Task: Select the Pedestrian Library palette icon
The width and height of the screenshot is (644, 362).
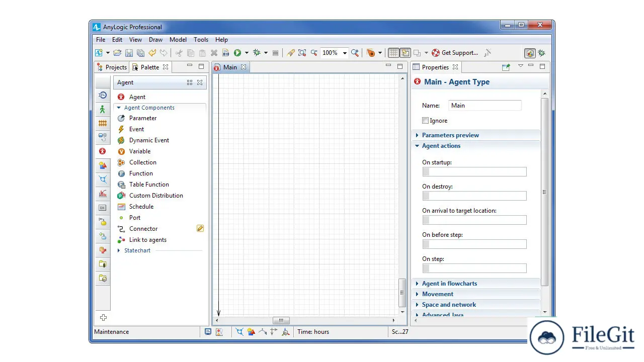Action: [103, 109]
